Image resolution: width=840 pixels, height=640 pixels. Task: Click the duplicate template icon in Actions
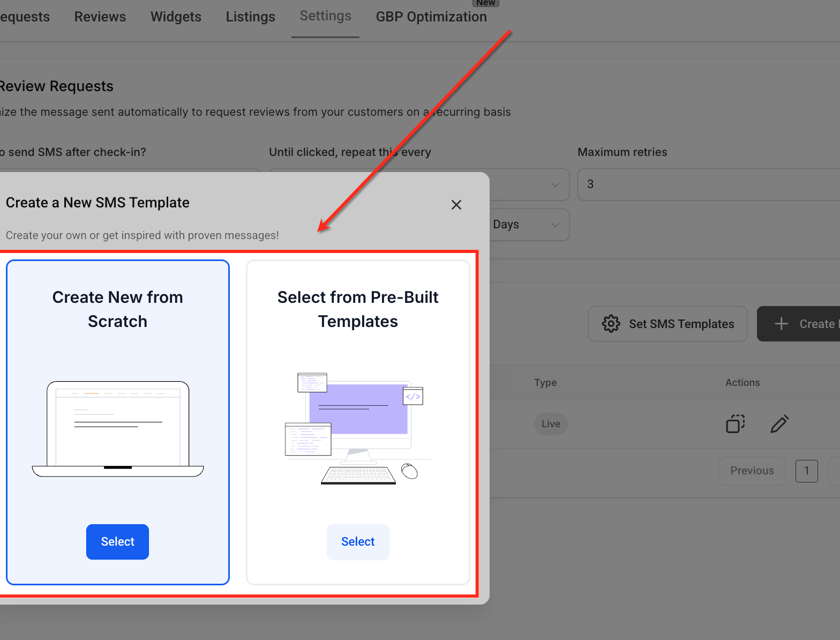click(736, 423)
